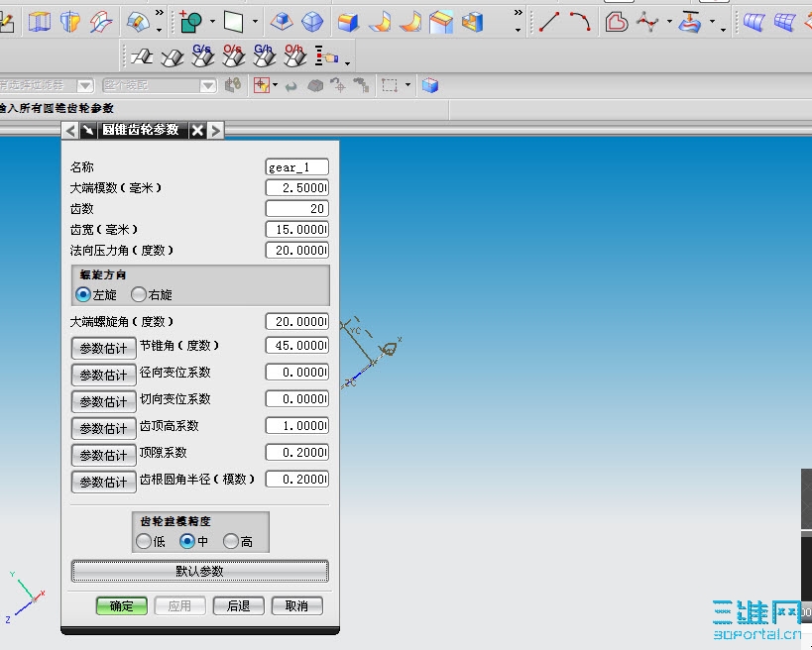The image size is (812, 650).
Task: Click 参数估计 for 齿顶高系数
Action: (103, 428)
